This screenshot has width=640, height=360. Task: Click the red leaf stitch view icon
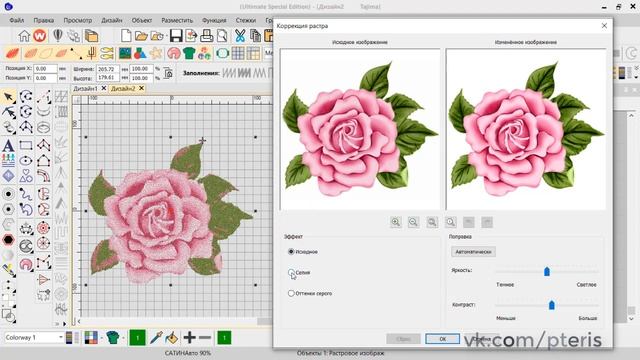pyautogui.click(x=12, y=53)
